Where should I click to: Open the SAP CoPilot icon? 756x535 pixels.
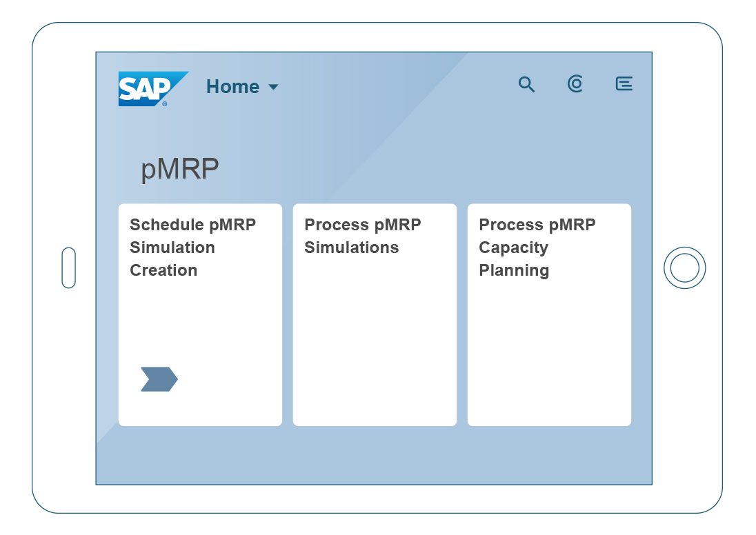(x=575, y=84)
